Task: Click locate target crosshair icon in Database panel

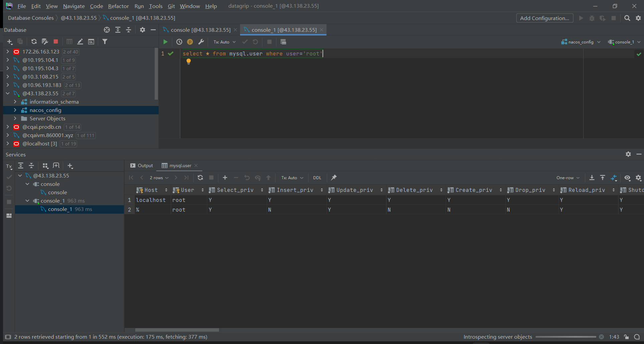Action: [107, 30]
